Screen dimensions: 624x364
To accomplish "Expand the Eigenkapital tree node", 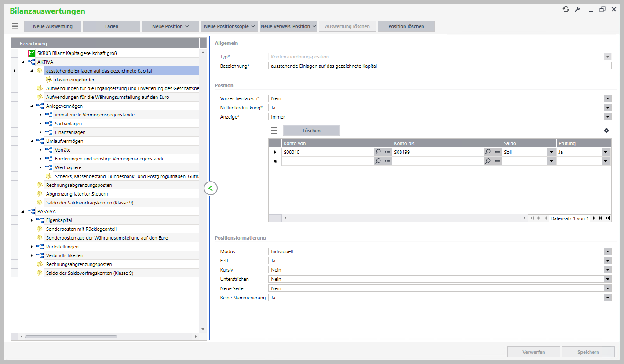I will point(32,220).
